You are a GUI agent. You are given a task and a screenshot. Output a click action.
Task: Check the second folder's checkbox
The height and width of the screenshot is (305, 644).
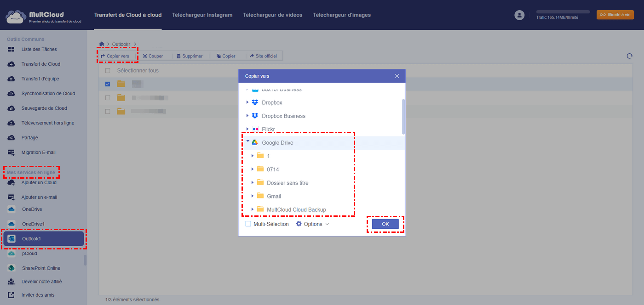click(x=108, y=97)
